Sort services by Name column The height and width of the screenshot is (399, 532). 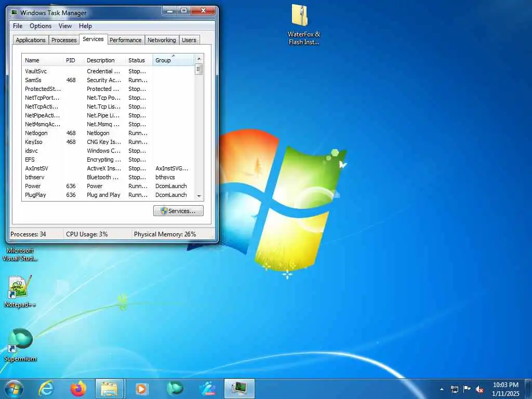click(x=43, y=60)
